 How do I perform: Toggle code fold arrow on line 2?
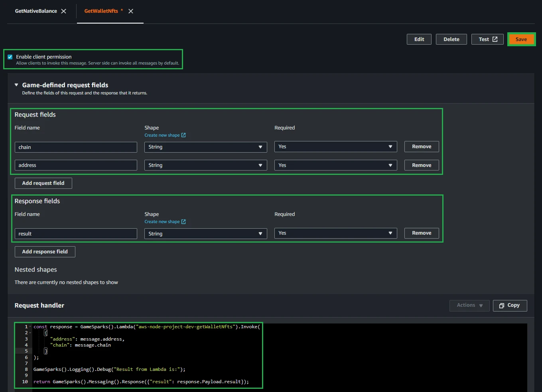(x=30, y=333)
